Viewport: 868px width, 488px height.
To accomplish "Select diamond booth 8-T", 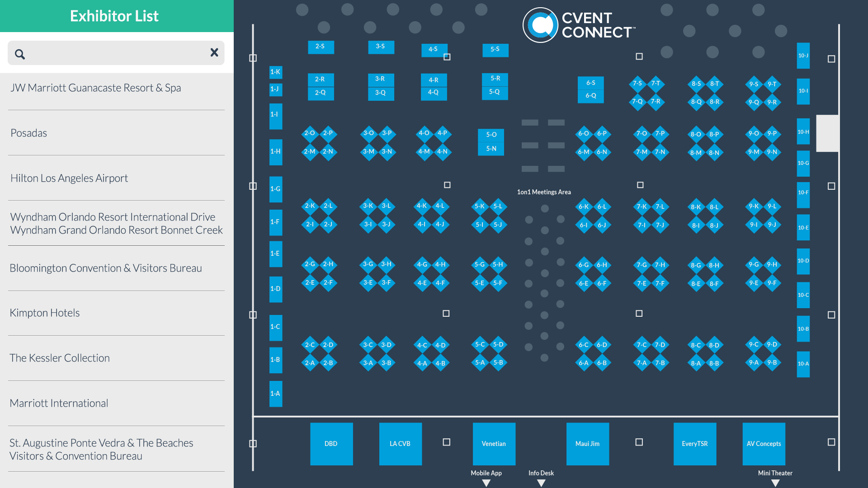I will coord(714,84).
